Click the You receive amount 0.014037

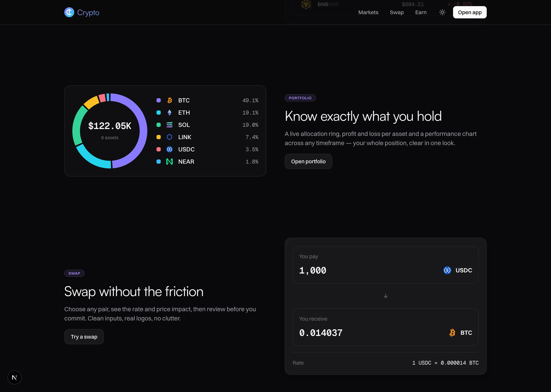(321, 333)
